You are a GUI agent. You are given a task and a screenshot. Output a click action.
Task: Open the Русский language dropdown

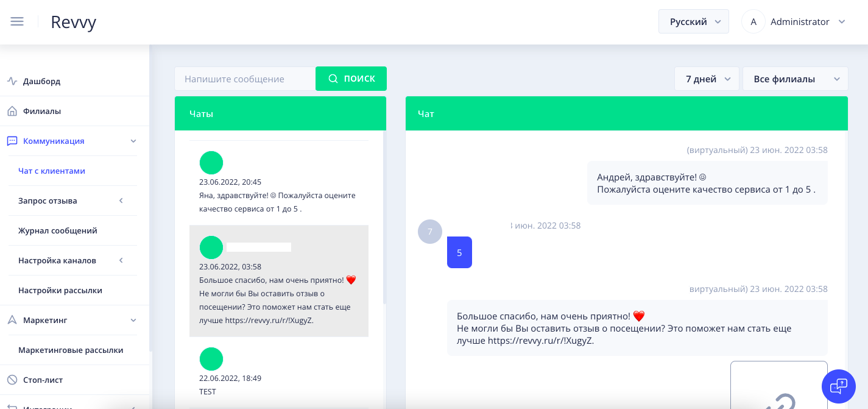694,21
